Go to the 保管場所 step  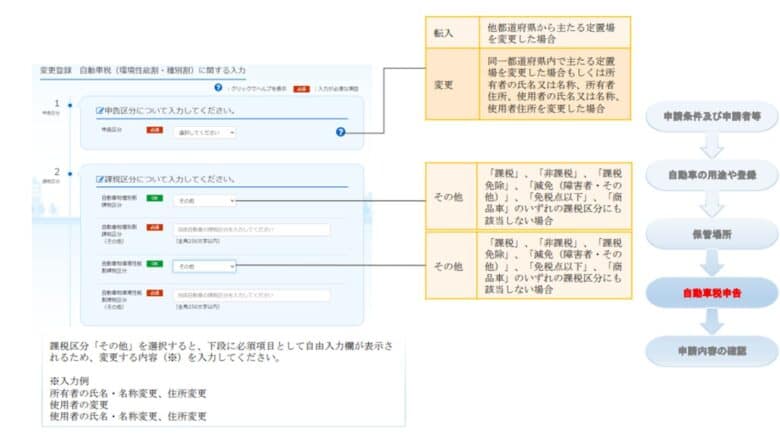pos(712,234)
